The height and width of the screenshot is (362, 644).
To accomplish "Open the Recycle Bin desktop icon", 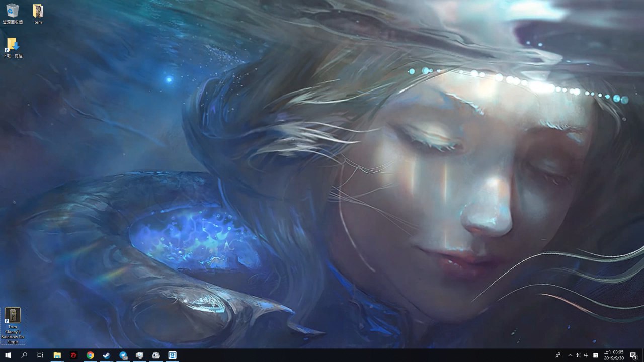I will tap(13, 11).
